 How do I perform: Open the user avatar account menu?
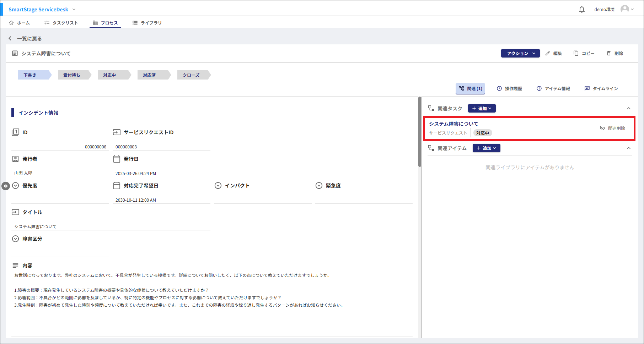[626, 9]
